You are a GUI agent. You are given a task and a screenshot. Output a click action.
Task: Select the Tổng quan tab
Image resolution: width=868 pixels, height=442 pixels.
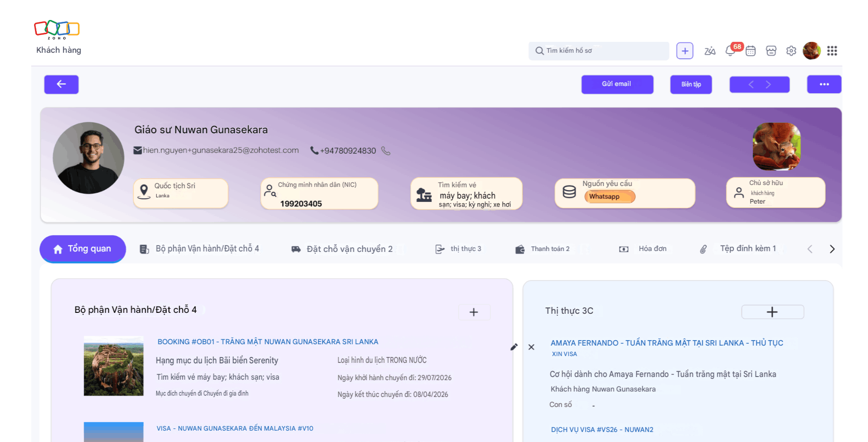click(83, 249)
